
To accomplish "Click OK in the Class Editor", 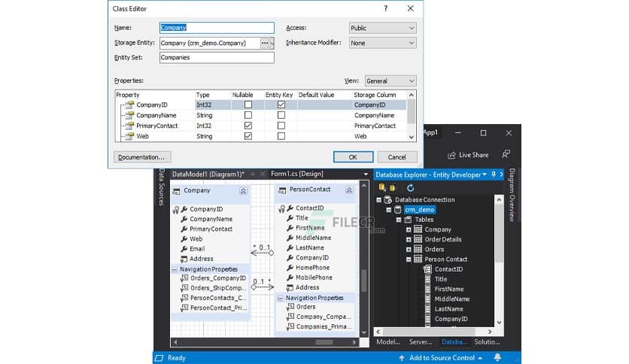I will [353, 156].
